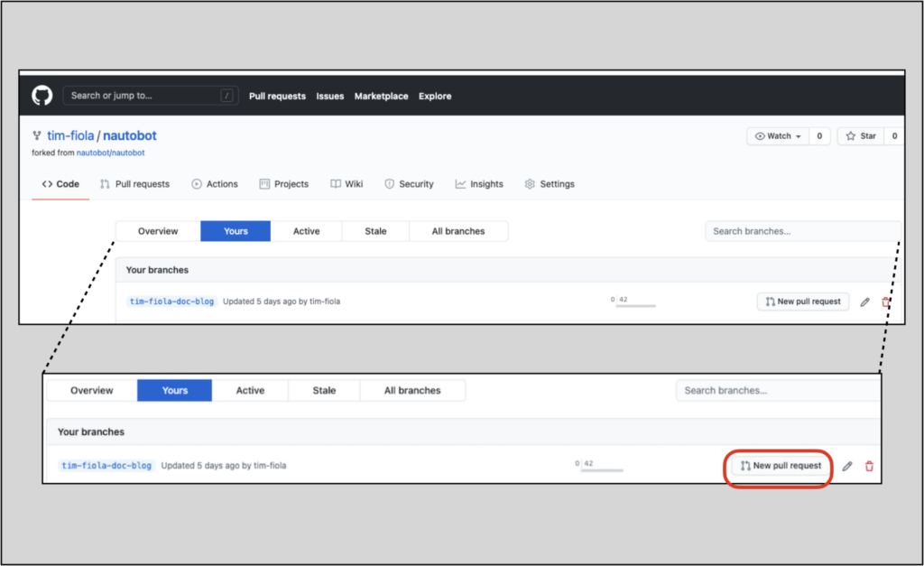Click Search branches field in zoomed panel
Viewport: 924px width, 566px height.
click(x=779, y=390)
